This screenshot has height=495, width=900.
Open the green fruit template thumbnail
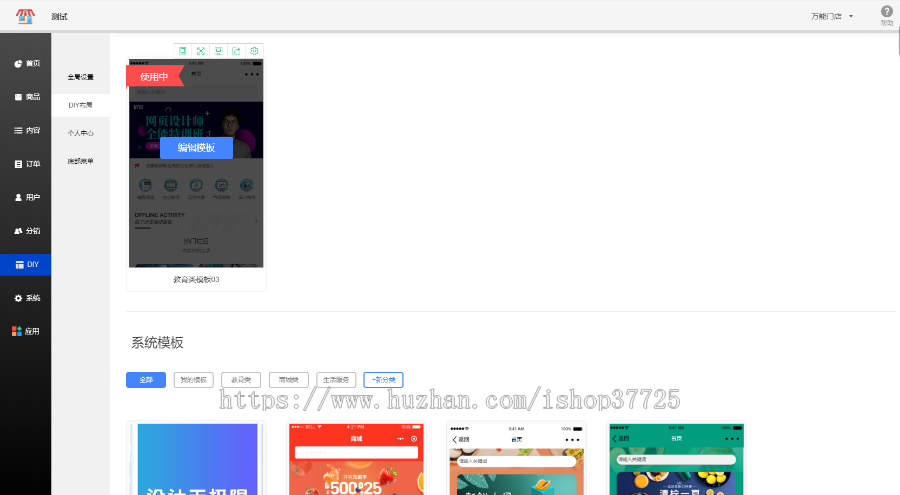[677, 459]
